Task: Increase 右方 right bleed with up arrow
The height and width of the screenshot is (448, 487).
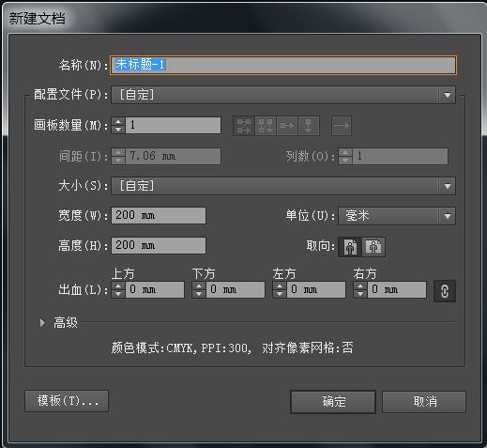Action: pos(360,286)
